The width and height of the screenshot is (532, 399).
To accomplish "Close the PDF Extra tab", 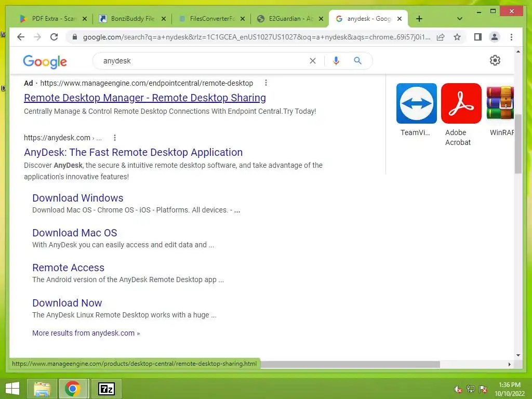I will point(85,19).
